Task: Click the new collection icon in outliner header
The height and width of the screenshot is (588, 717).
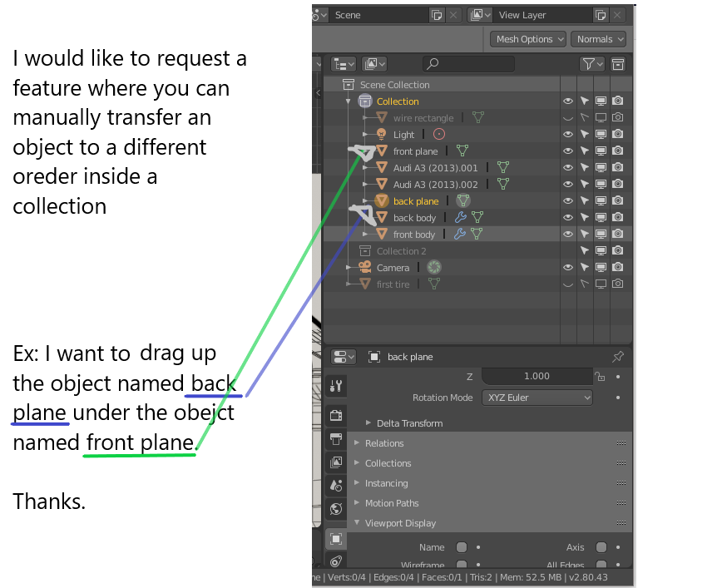Action: 618,65
